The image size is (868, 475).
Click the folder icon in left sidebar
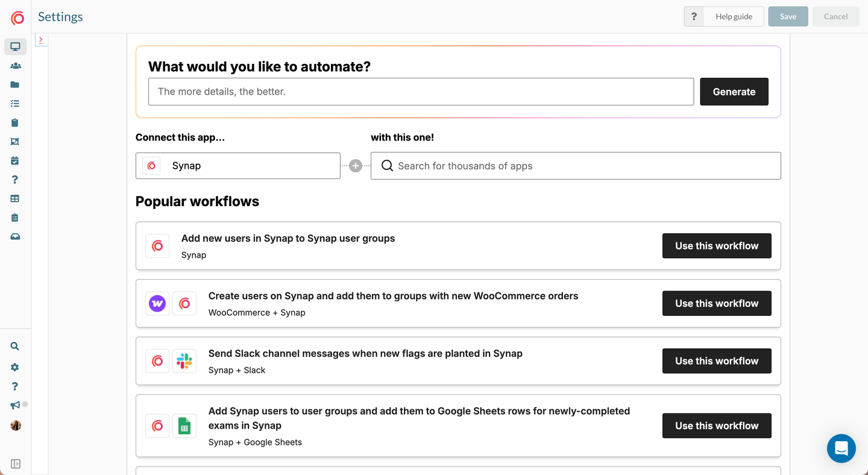coord(15,85)
